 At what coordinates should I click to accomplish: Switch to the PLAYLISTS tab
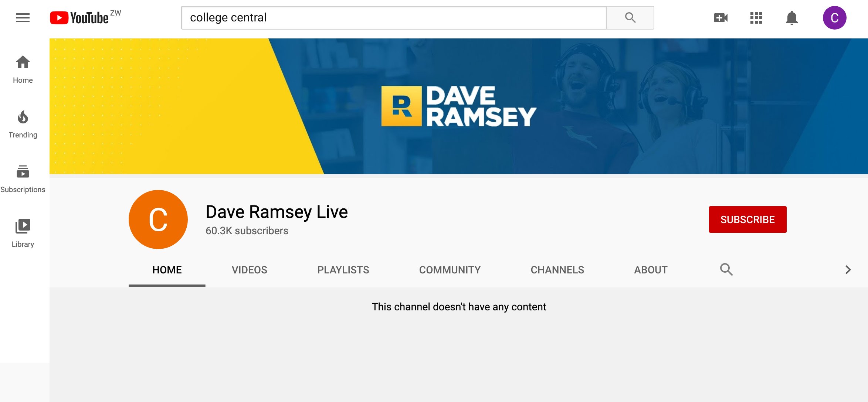pos(343,270)
